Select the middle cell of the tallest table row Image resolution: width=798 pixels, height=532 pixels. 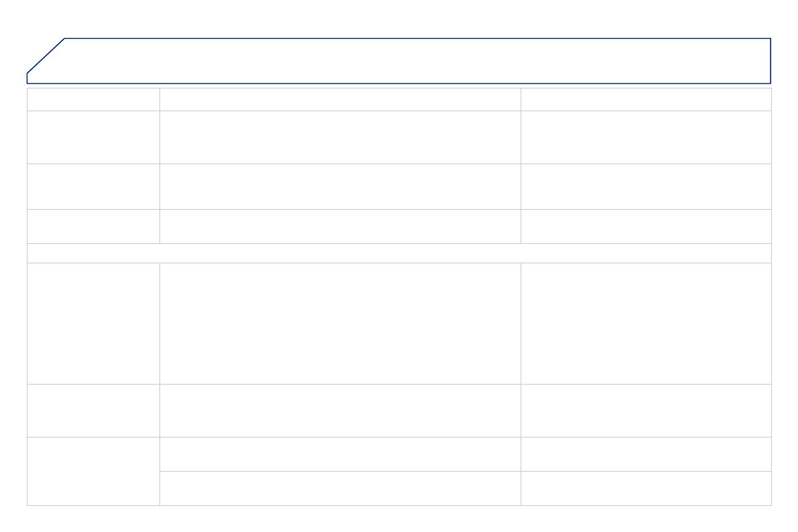(x=340, y=323)
